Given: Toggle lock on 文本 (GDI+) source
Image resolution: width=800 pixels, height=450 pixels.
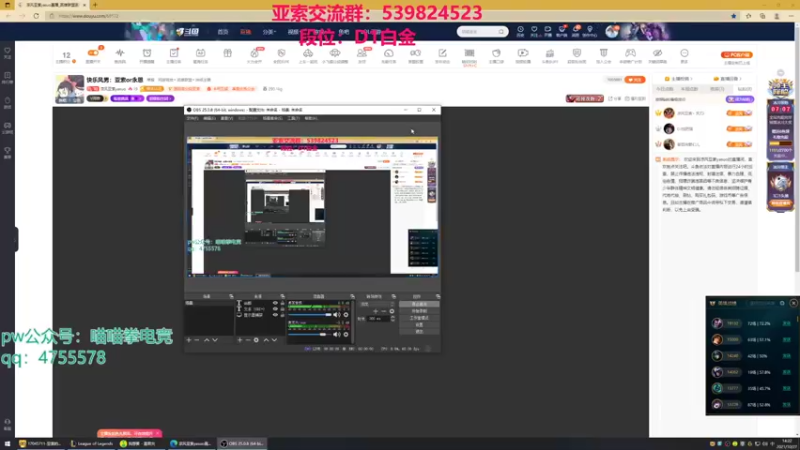Looking at the screenshot, I should click(283, 309).
